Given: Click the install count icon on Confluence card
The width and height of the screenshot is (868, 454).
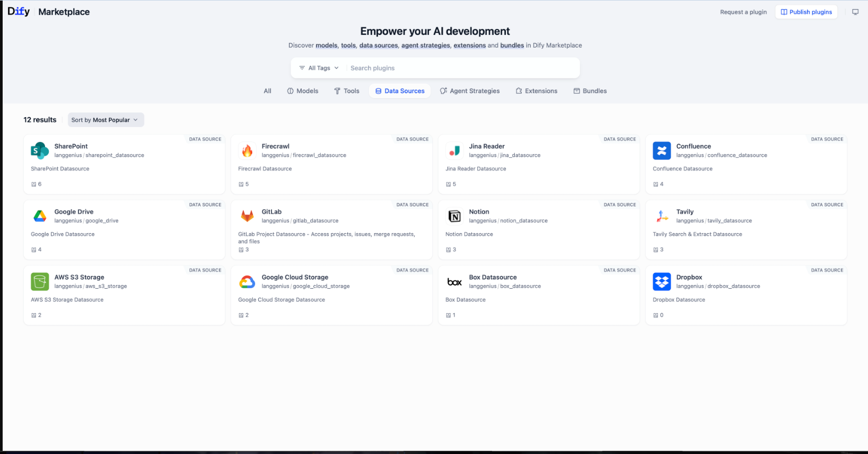Looking at the screenshot, I should pyautogui.click(x=655, y=184).
